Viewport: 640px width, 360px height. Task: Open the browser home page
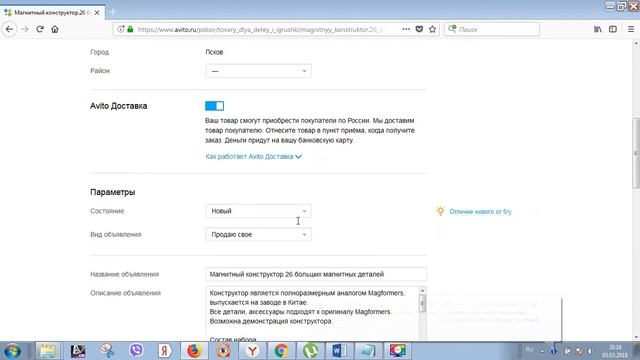click(x=55, y=29)
